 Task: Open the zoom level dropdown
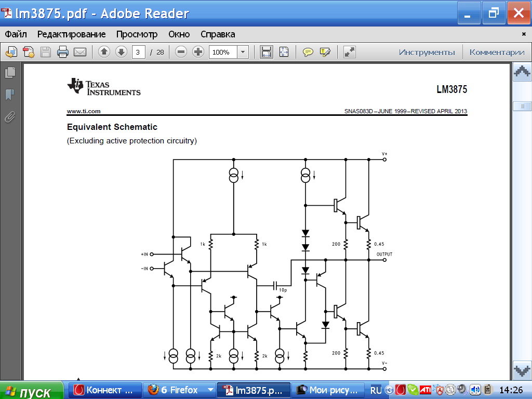(x=243, y=52)
